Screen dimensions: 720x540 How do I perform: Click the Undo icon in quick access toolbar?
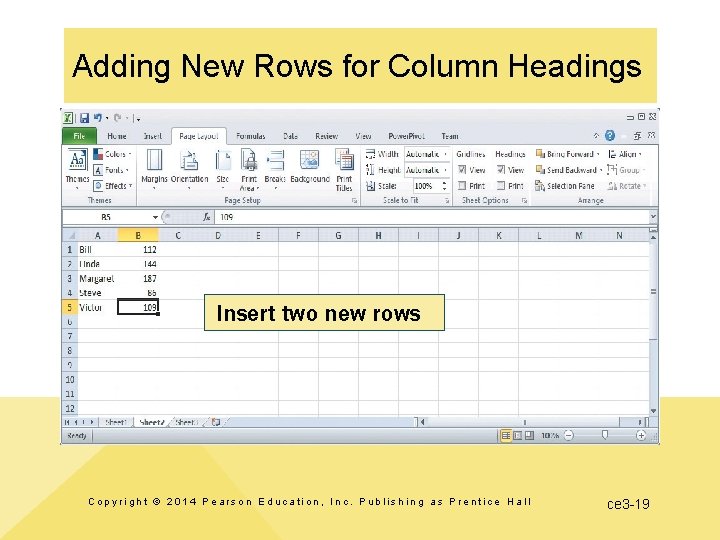(x=97, y=118)
